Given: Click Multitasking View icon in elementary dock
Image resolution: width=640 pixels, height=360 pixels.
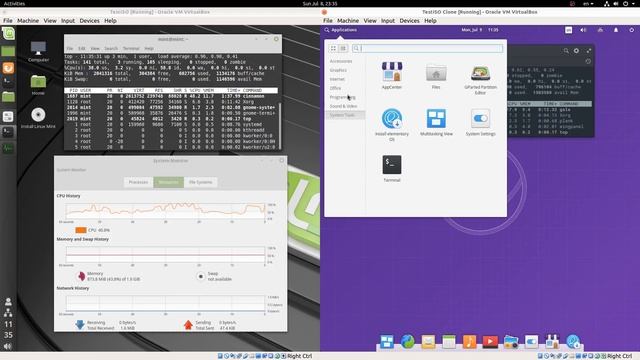Looking at the screenshot, I should [x=386, y=341].
